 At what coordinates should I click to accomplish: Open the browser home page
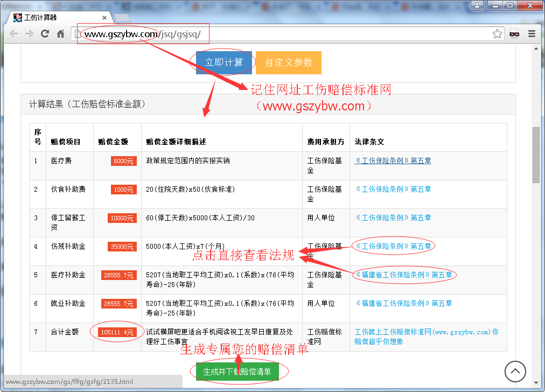tap(60, 33)
